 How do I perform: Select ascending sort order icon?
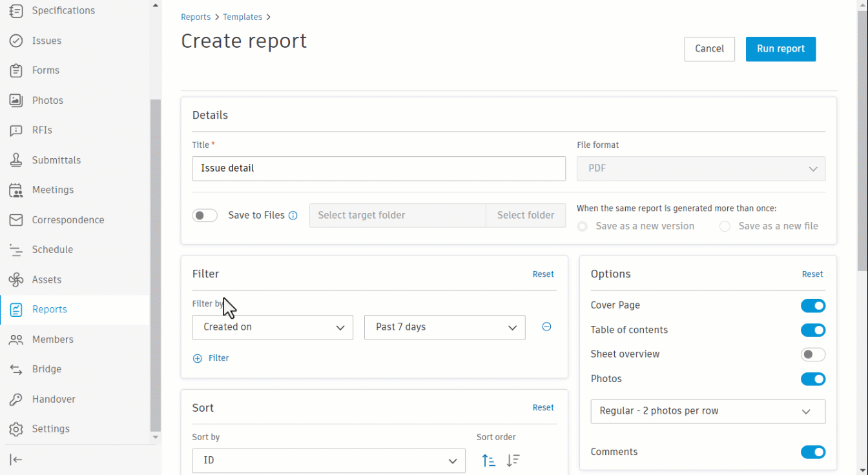489,461
